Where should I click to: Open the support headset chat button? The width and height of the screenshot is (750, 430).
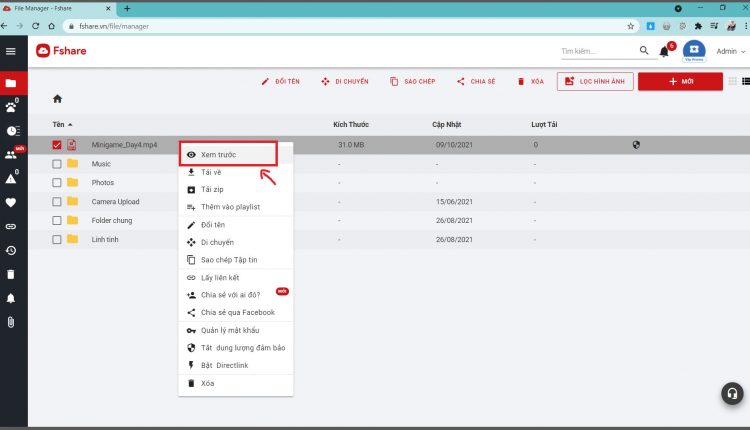pyautogui.click(x=732, y=394)
